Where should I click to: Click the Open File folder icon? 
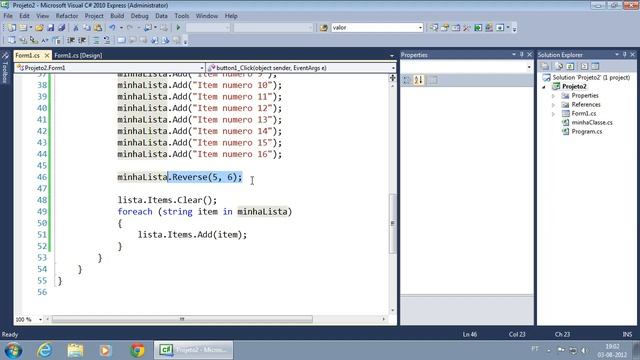point(39,28)
